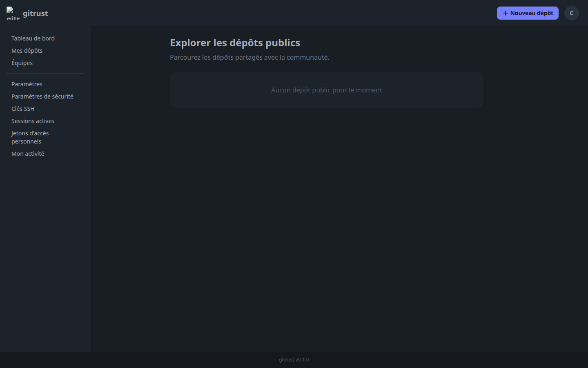Open Mes dépôts in the sidebar
The width and height of the screenshot is (588, 368).
27,51
